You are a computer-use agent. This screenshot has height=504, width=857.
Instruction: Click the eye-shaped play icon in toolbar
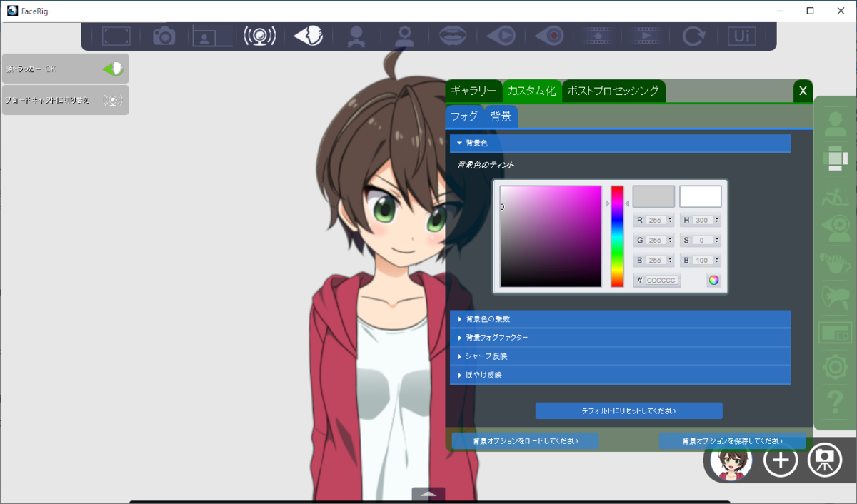[501, 36]
